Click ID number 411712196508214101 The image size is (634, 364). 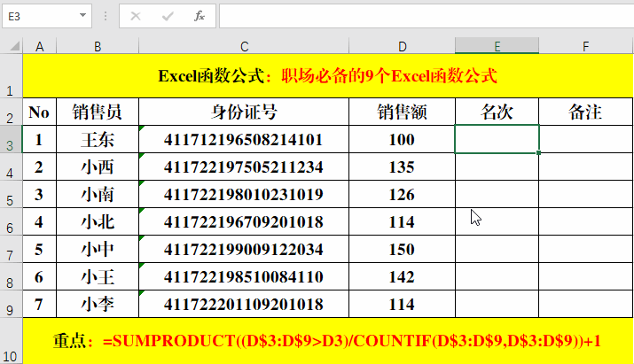(x=244, y=139)
